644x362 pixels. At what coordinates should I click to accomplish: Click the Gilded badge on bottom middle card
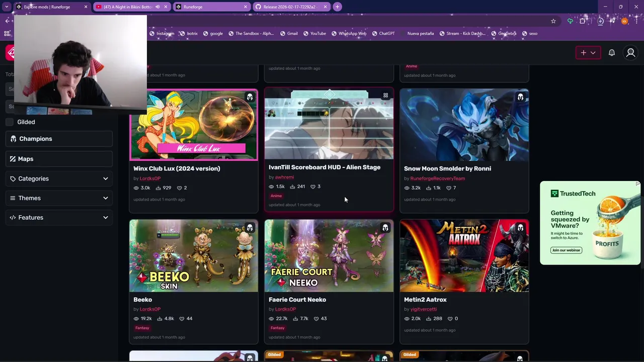tap(274, 355)
